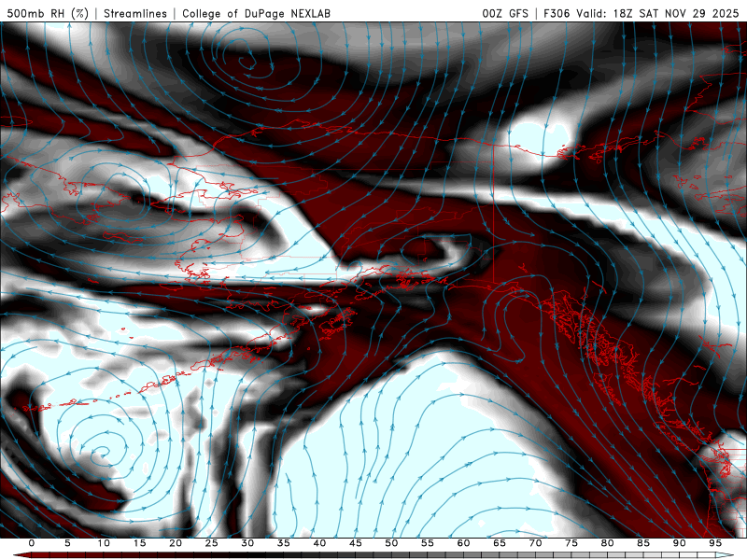
Task: Click the '15' value on the color scale
Action: click(x=139, y=543)
